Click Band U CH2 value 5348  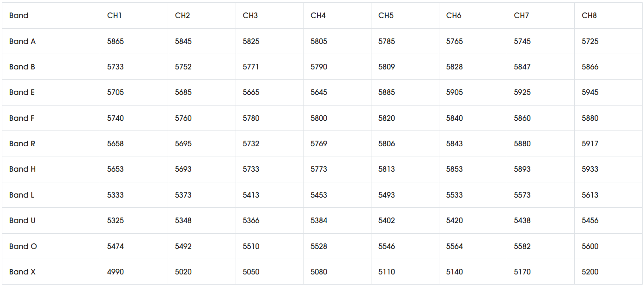(183, 221)
